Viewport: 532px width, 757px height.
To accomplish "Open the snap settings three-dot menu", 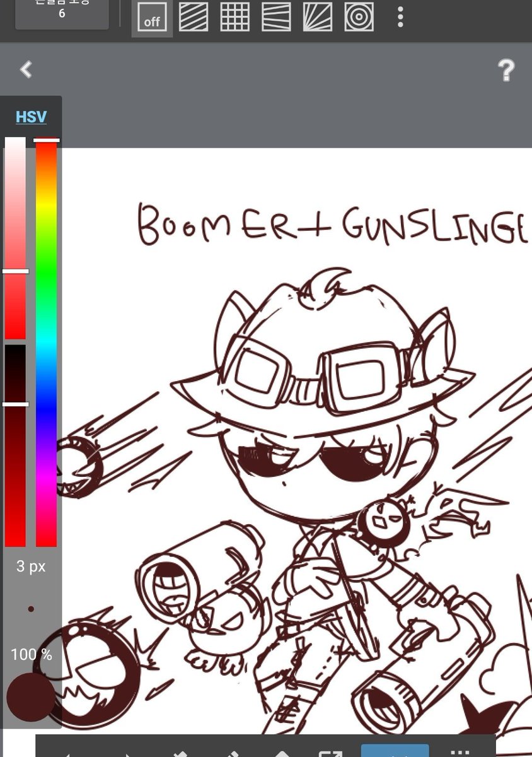I will coord(400,18).
